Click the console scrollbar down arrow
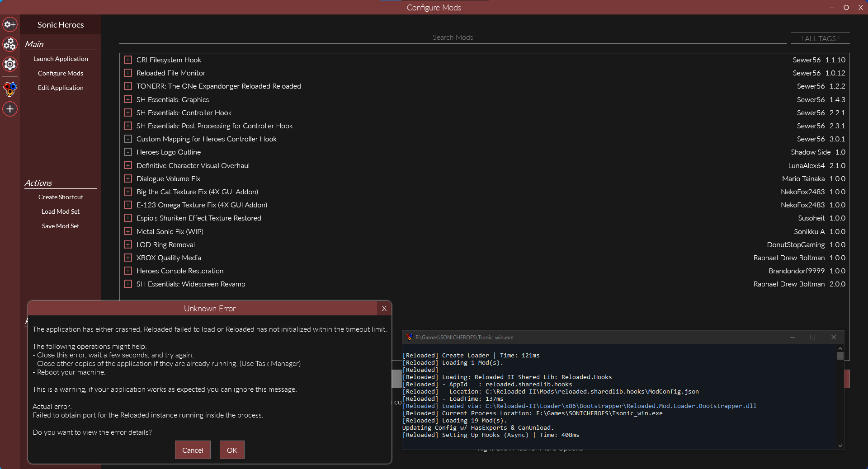868x469 pixels. 840,446
